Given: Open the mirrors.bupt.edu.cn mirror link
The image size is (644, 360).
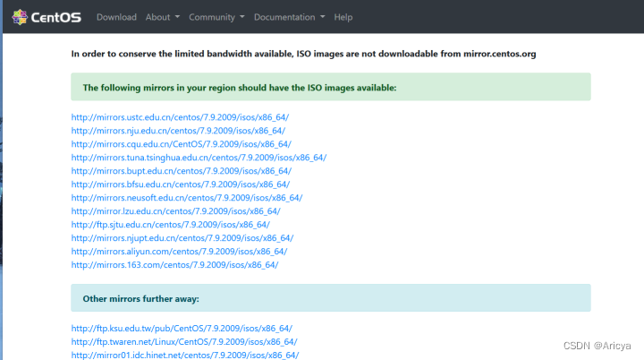Looking at the screenshot, I should click(x=181, y=171).
